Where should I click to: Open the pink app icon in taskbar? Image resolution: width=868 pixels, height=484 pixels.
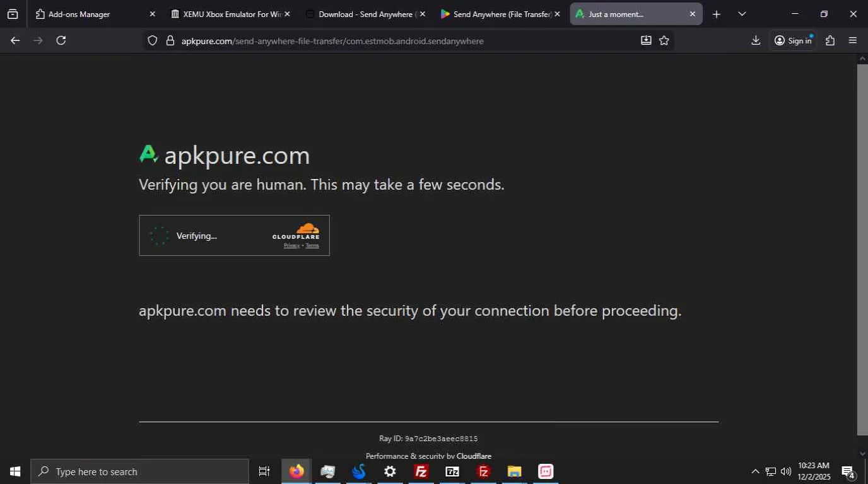point(546,471)
